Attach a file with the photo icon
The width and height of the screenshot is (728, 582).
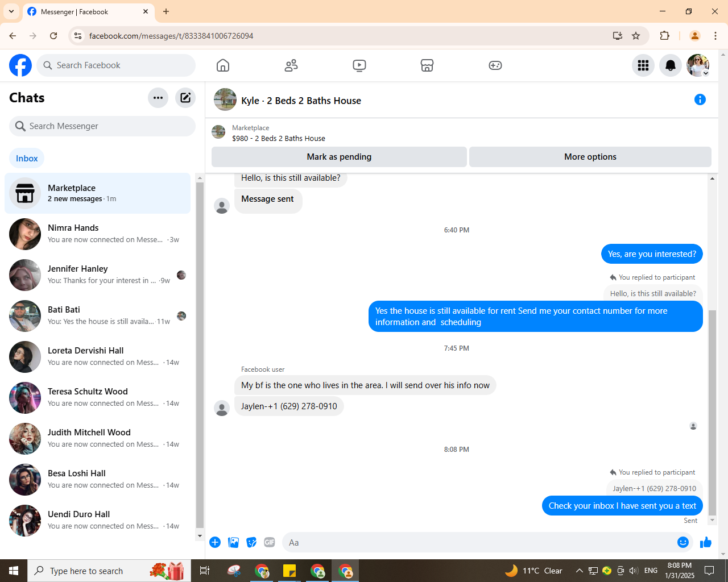click(x=233, y=542)
